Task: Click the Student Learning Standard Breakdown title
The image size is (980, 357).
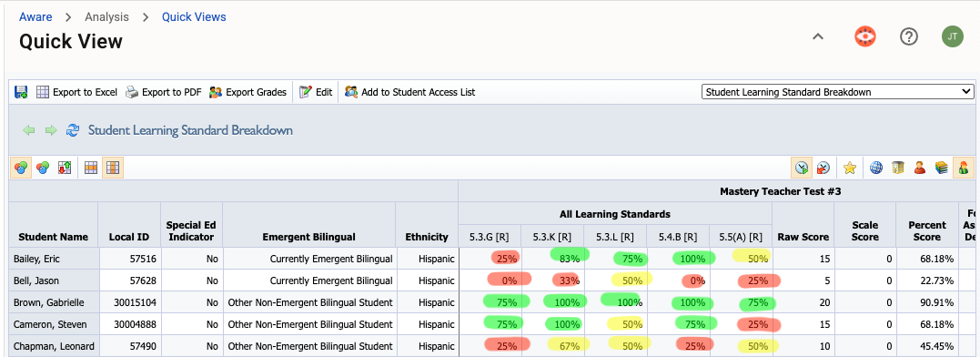Action: pos(190,130)
